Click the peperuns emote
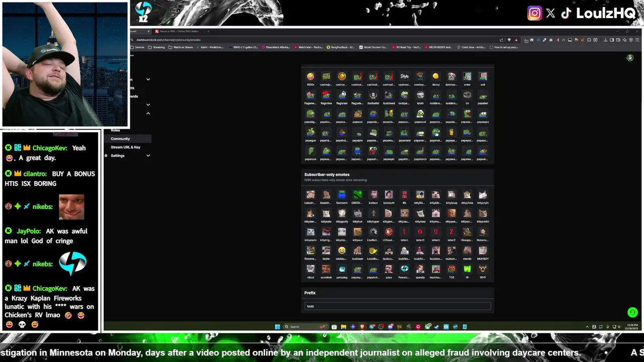This screenshot has height=362, width=644. 310,151
